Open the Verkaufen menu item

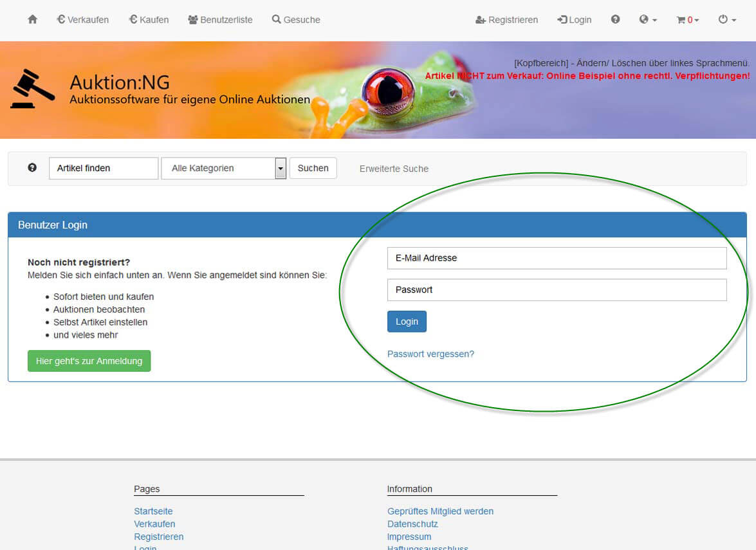(83, 20)
